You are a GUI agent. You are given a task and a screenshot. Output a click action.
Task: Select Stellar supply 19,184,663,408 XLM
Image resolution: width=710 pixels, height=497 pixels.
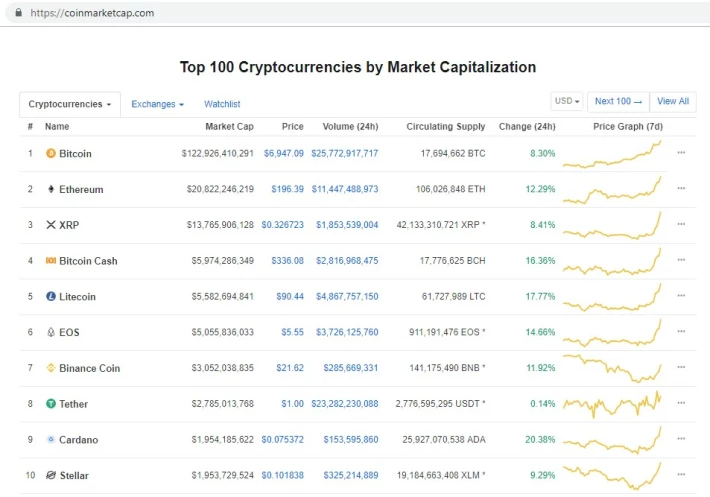click(439, 475)
